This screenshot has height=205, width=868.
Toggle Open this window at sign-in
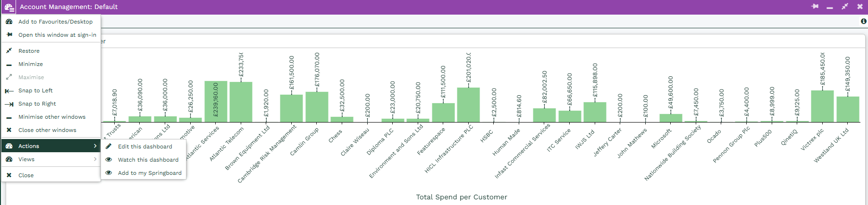tap(57, 35)
